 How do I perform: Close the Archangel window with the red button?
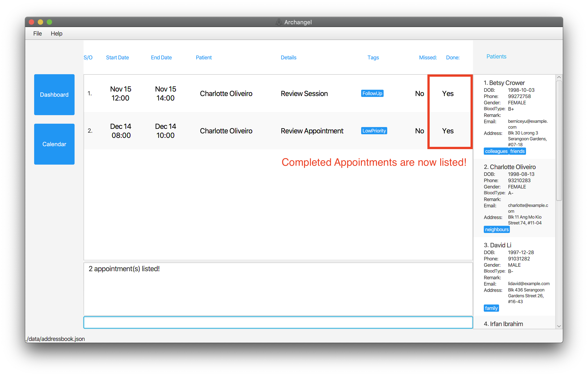click(x=31, y=22)
